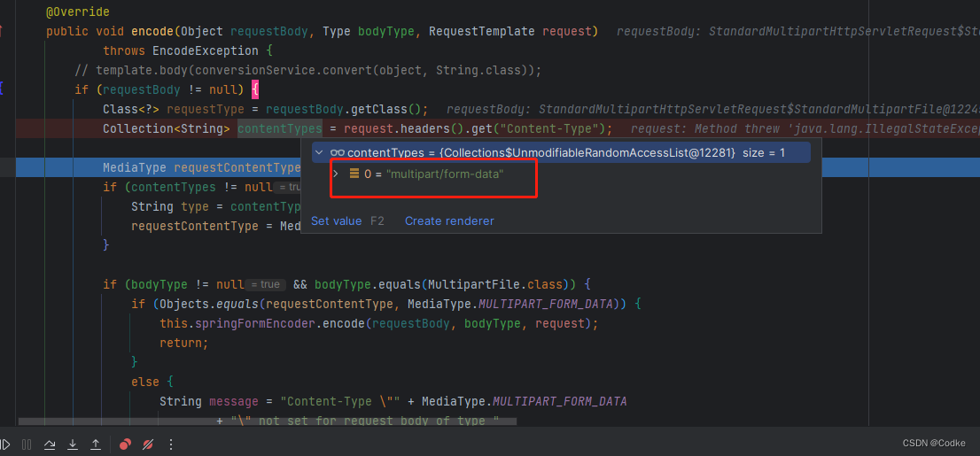This screenshot has width=980, height=456.
Task: Resume program with the debugger play icon
Action: click(x=5, y=444)
